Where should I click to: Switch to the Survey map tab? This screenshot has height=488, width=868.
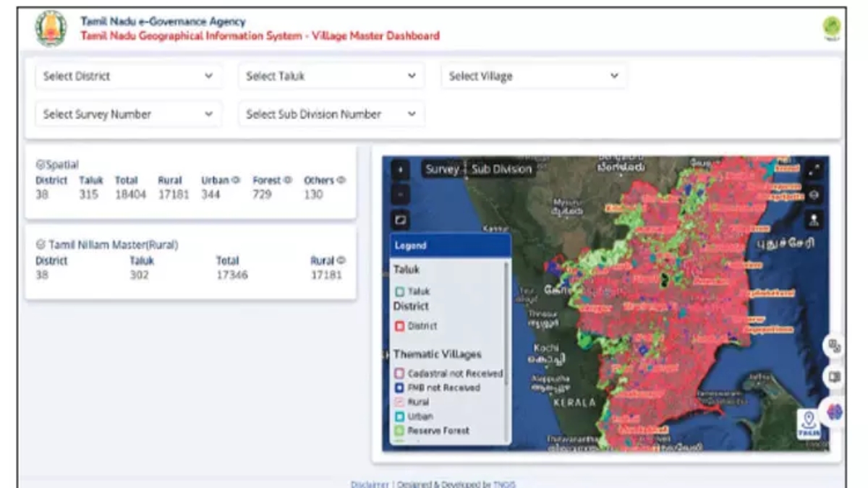pos(442,169)
